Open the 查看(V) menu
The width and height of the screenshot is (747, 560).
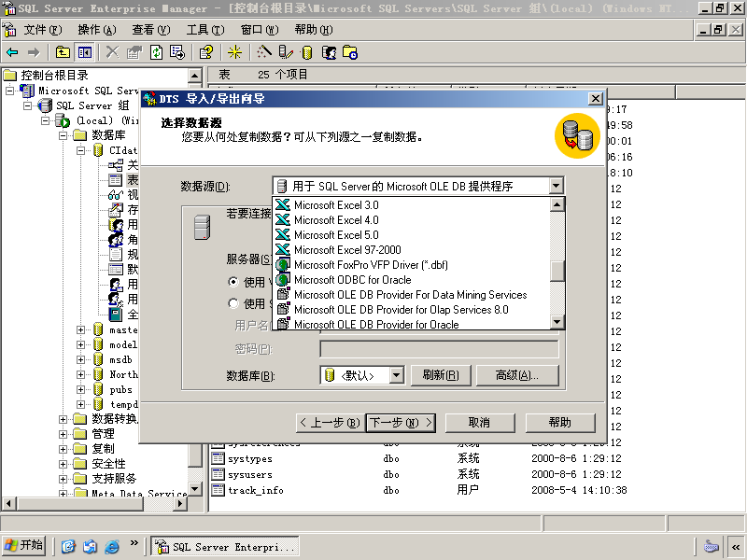(150, 30)
